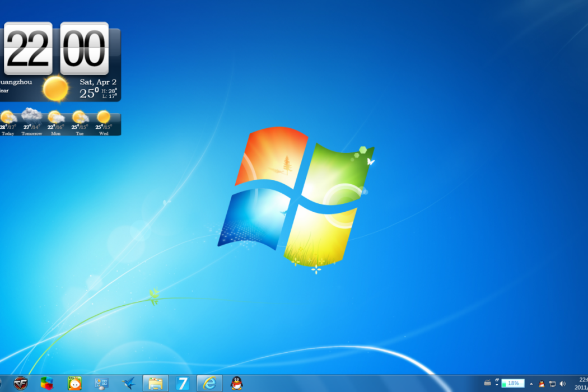Screen dimensions: 588x392
Task: Click the current temperature 25°
Action: point(89,93)
